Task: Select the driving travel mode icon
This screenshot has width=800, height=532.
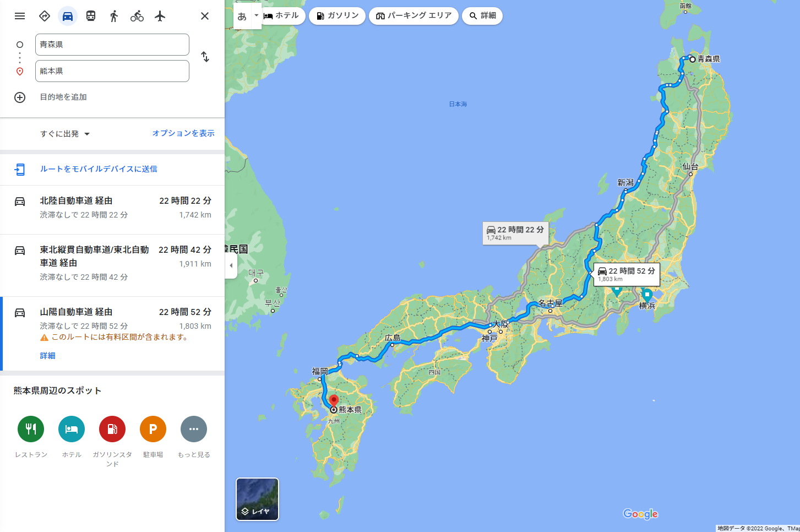Action: (68, 16)
